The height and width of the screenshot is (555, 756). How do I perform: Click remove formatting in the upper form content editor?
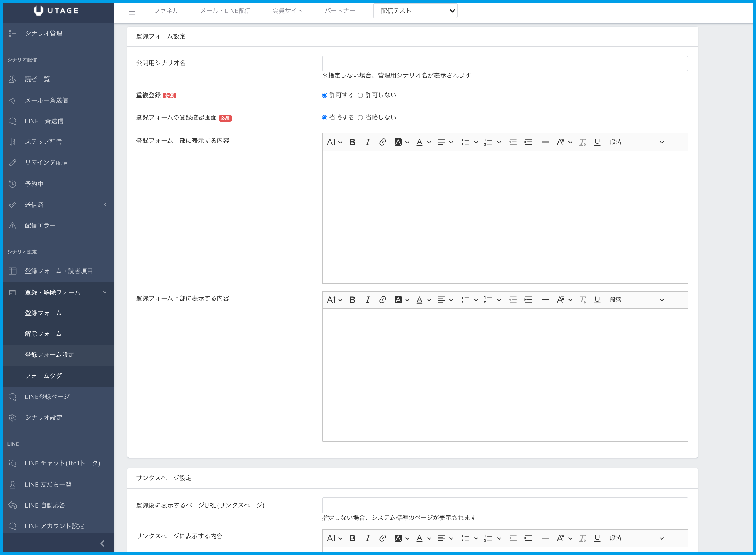582,142
